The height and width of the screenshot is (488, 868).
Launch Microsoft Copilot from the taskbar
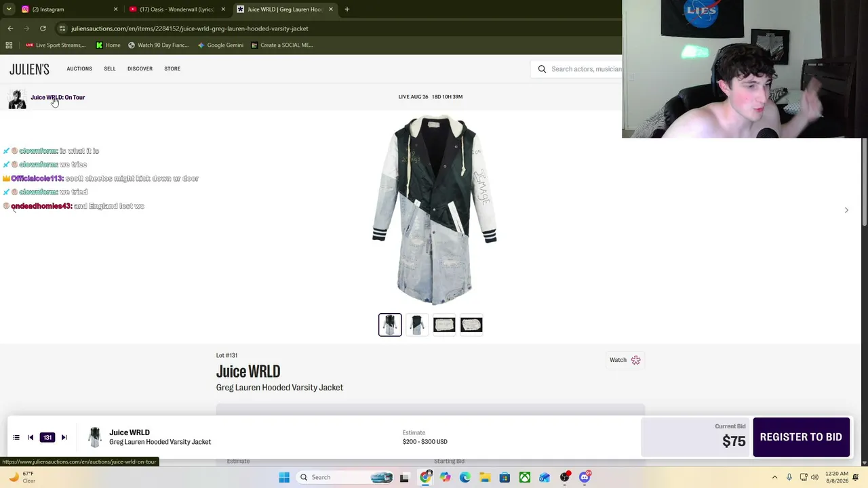[x=445, y=477]
